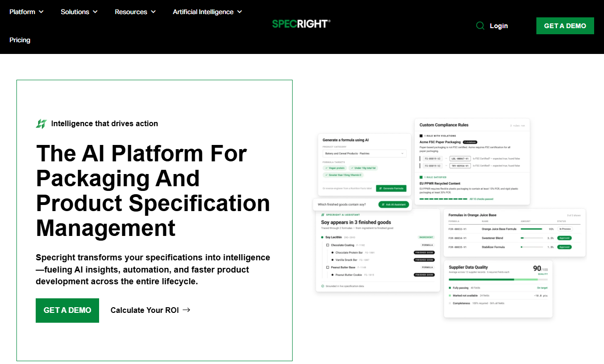Click the Login link
The width and height of the screenshot is (604, 364).
498,26
